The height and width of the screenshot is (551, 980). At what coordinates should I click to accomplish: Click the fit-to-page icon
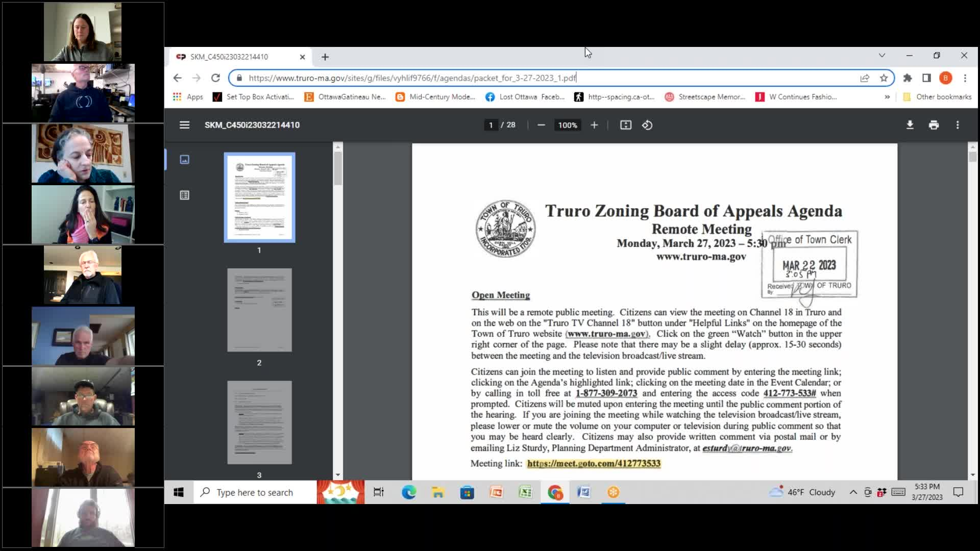(625, 125)
